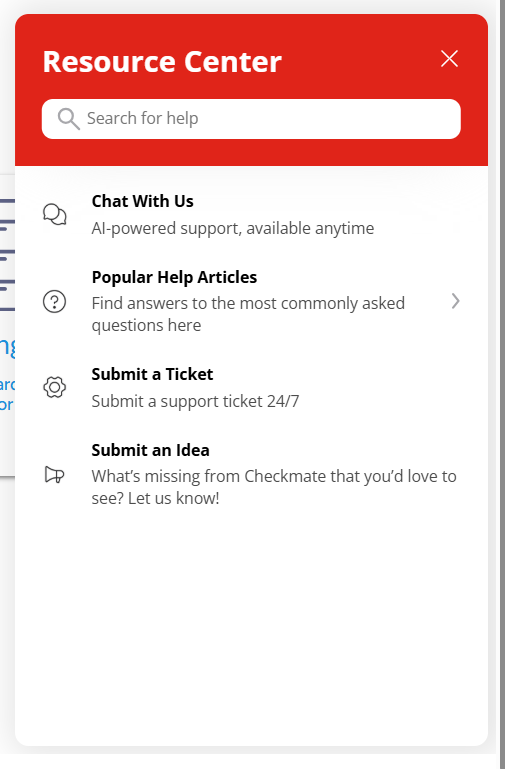Choose the Submit a Ticket heading
This screenshot has height=769, width=505.
[x=152, y=374]
